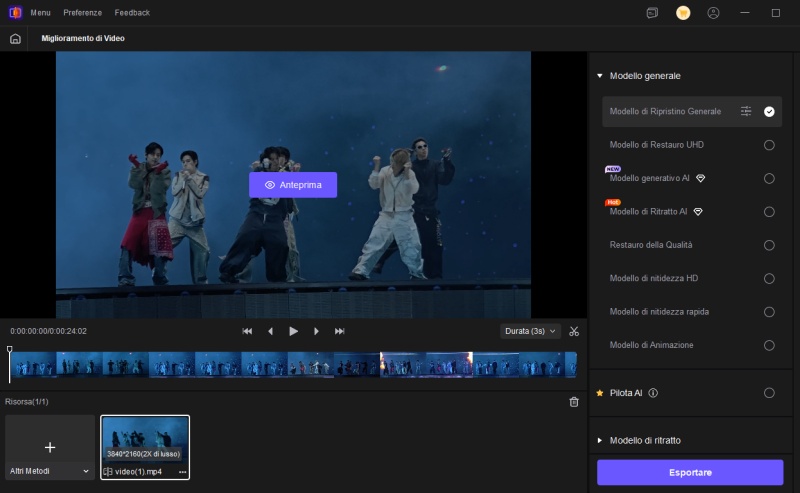The width and height of the screenshot is (800, 493).
Task: Open the Durata (3s) dropdown
Action: [530, 331]
